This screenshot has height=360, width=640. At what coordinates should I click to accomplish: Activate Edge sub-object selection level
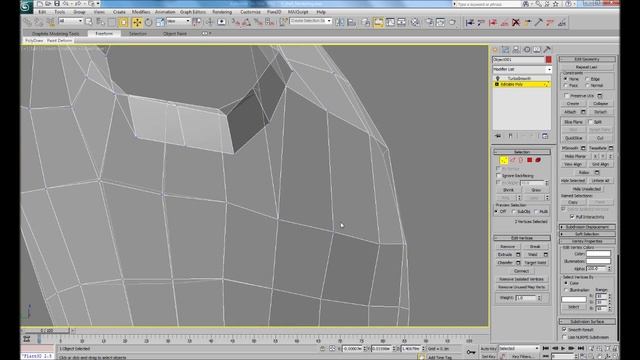point(513,160)
